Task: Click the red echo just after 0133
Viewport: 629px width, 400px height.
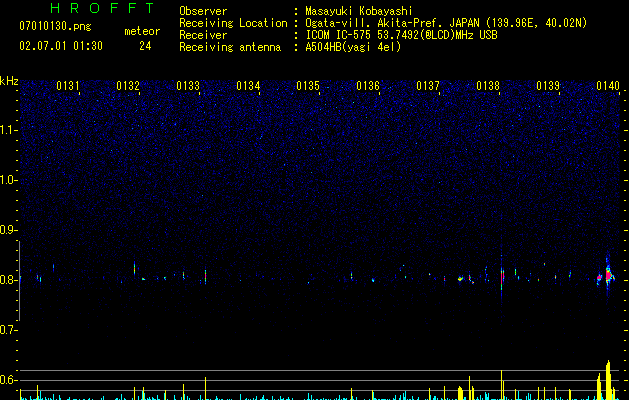Action: tap(205, 276)
